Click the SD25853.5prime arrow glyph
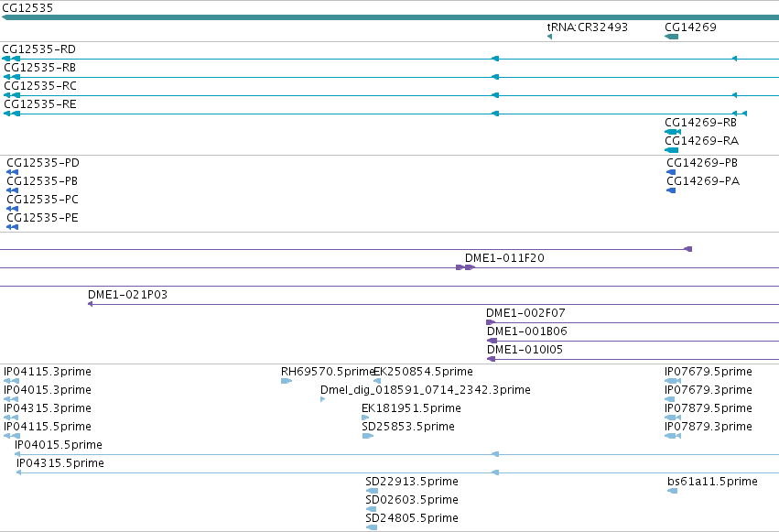Image resolution: width=779 pixels, height=532 pixels. tap(368, 436)
